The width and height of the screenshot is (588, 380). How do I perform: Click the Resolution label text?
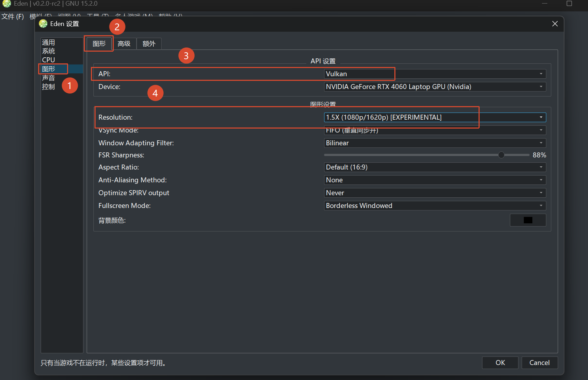(115, 117)
